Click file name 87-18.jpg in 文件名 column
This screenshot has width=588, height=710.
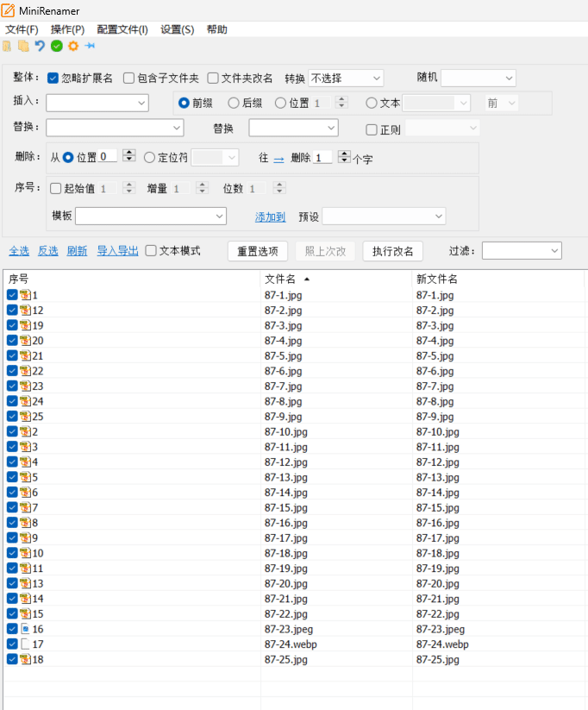click(286, 553)
